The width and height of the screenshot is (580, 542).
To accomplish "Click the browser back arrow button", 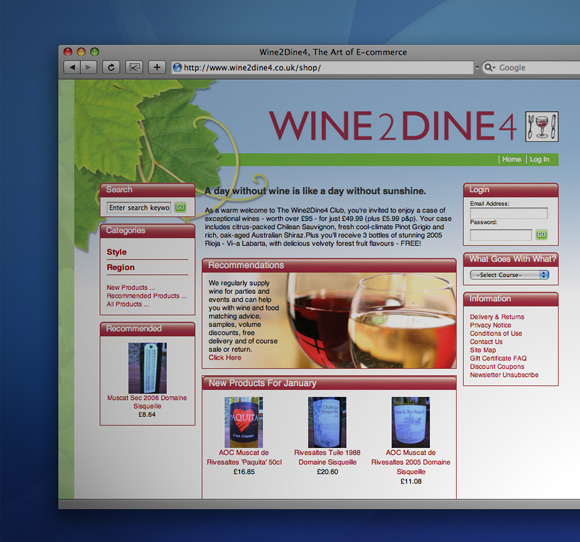I will pyautogui.click(x=72, y=67).
